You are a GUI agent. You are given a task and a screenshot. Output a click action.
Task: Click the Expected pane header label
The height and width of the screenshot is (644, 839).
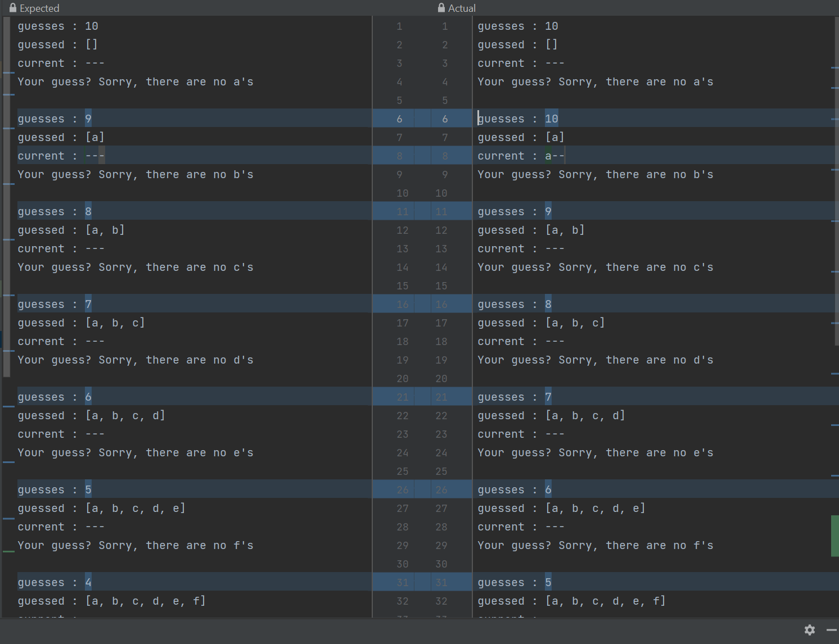(x=39, y=8)
